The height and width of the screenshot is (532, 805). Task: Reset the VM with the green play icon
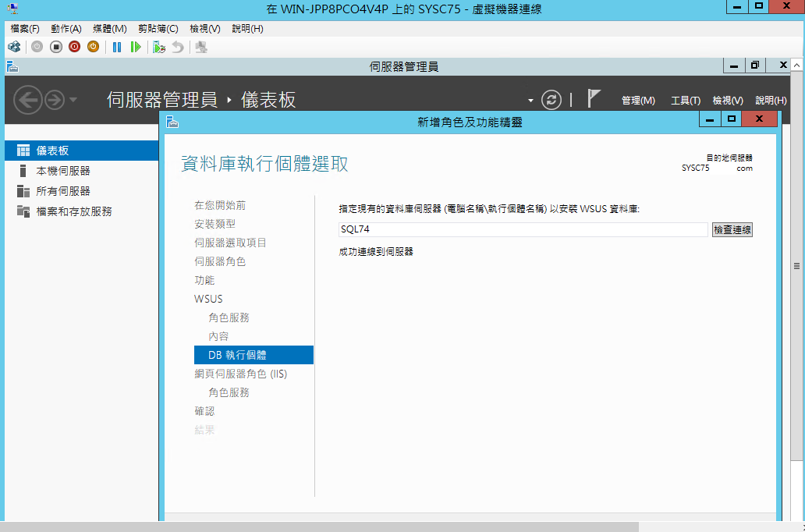136,48
